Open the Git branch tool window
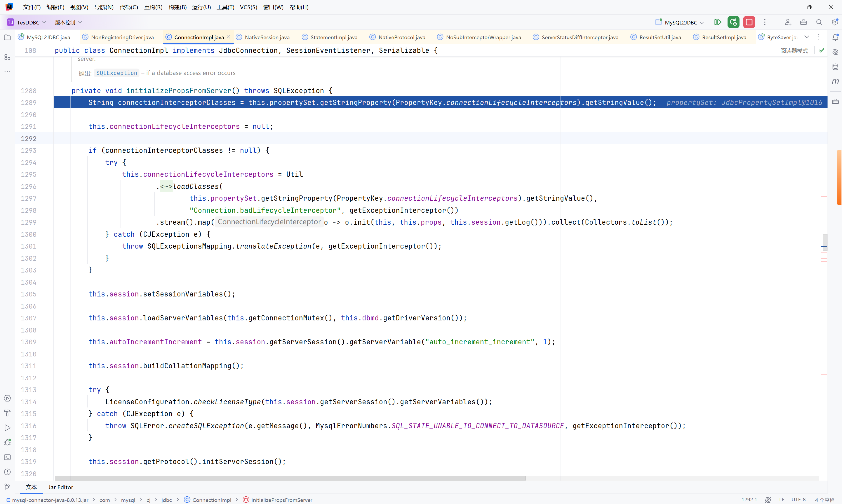The width and height of the screenshot is (842, 504). click(7, 486)
